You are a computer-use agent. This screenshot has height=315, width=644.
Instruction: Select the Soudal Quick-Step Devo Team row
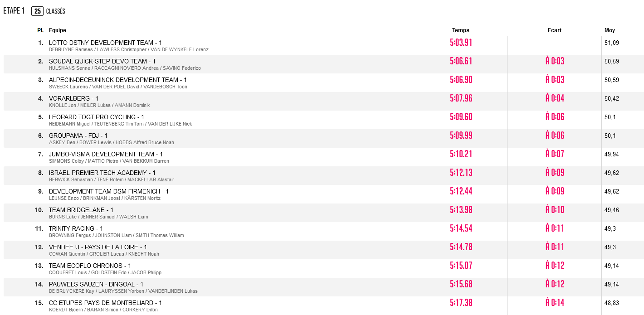(x=324, y=64)
